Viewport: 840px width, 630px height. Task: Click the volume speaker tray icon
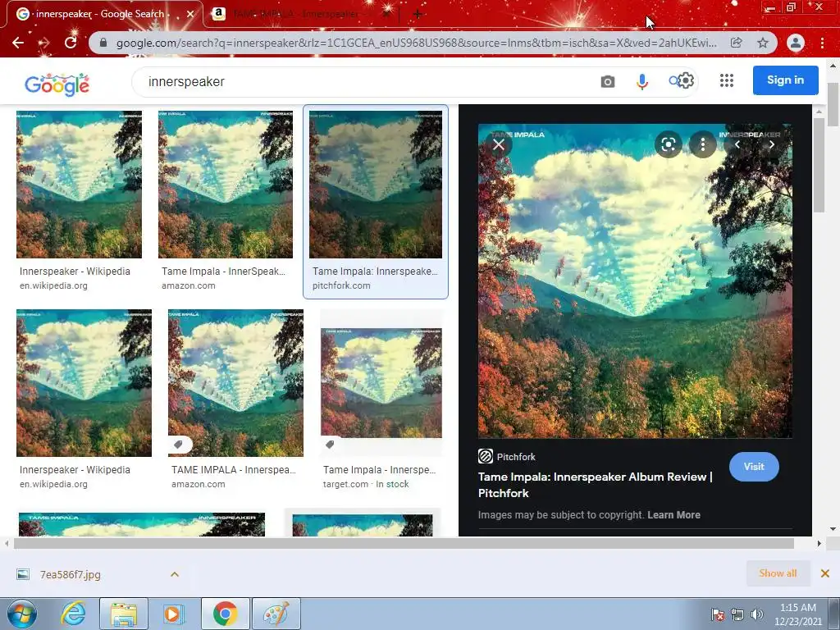(757, 614)
